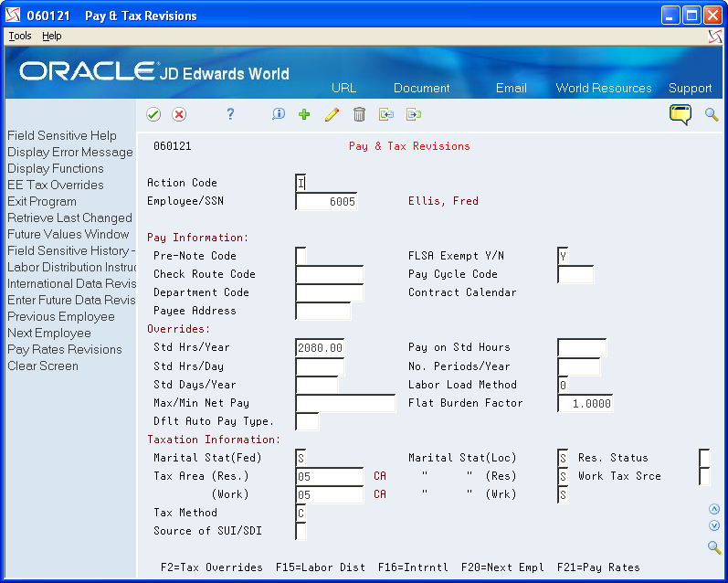Click the blue inquire info icon

click(278, 114)
